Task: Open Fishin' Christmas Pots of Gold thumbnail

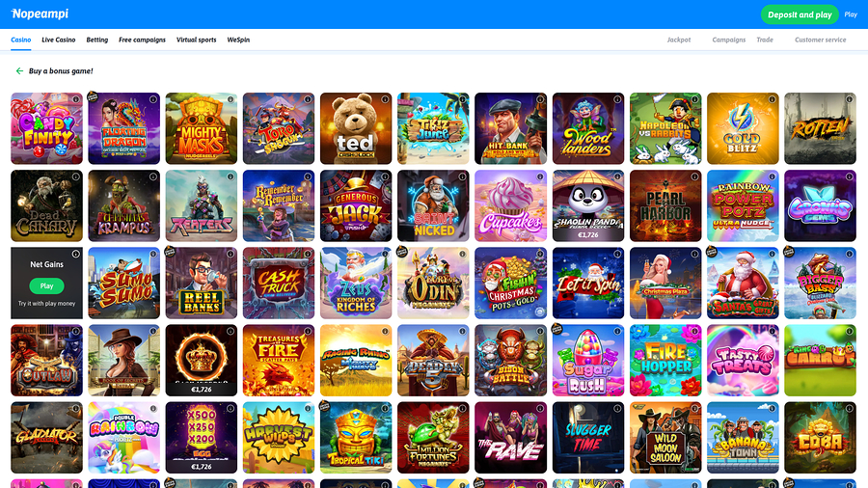Action: (x=510, y=284)
